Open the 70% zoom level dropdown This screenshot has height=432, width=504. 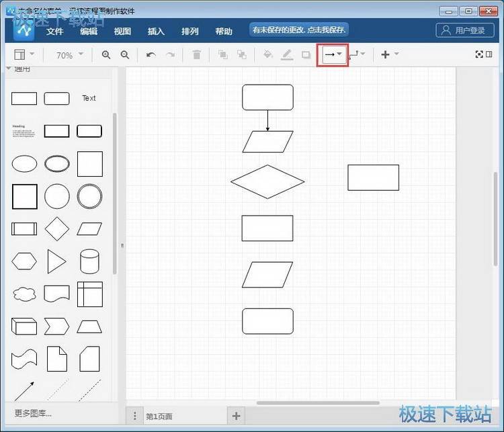70,55
